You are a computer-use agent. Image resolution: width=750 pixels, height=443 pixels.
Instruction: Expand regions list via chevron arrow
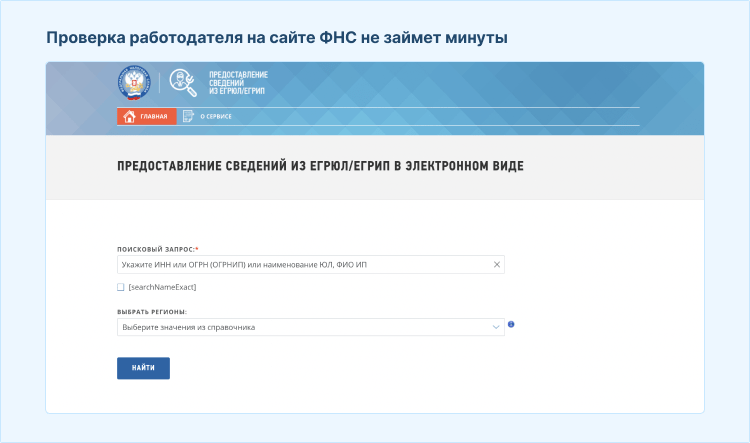496,327
